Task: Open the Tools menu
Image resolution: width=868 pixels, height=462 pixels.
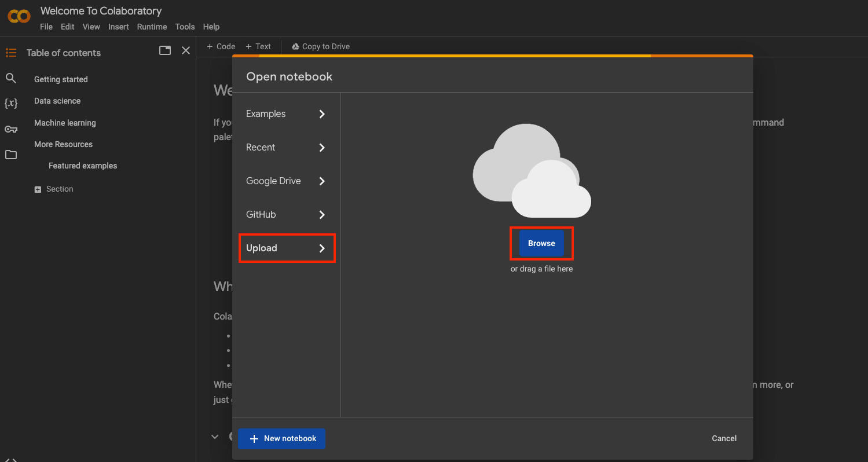Action: point(185,27)
